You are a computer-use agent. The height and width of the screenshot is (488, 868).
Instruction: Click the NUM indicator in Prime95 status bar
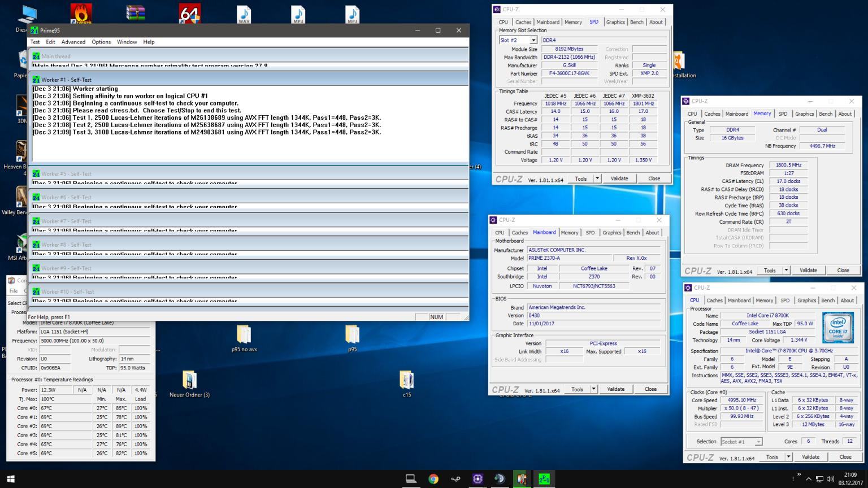pyautogui.click(x=436, y=317)
